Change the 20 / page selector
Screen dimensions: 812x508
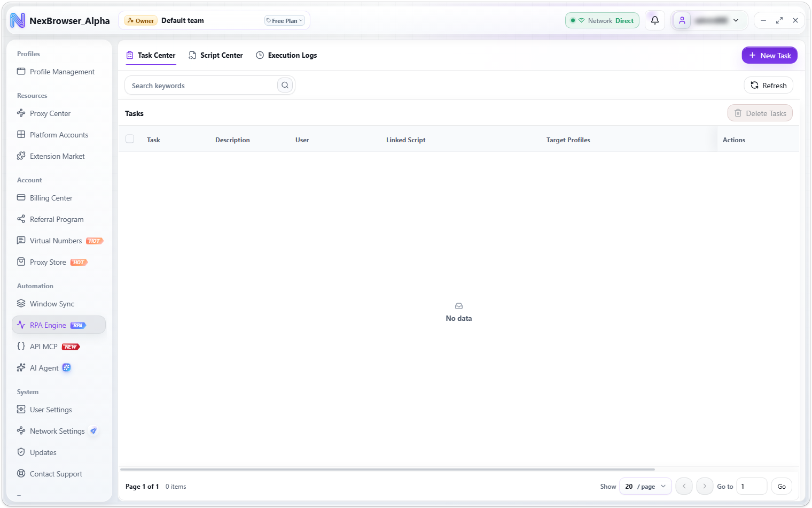(645, 486)
